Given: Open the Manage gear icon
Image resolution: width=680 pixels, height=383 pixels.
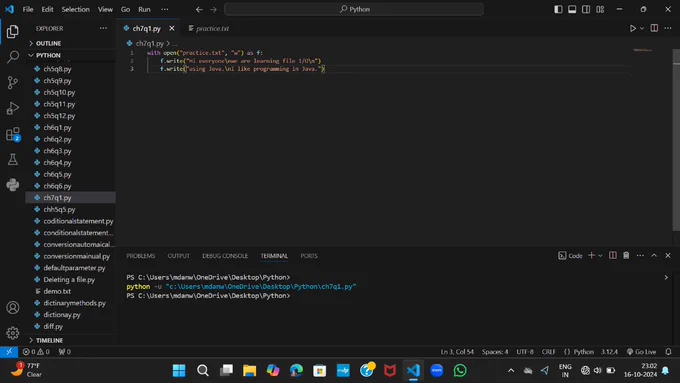Looking at the screenshot, I should [13, 333].
